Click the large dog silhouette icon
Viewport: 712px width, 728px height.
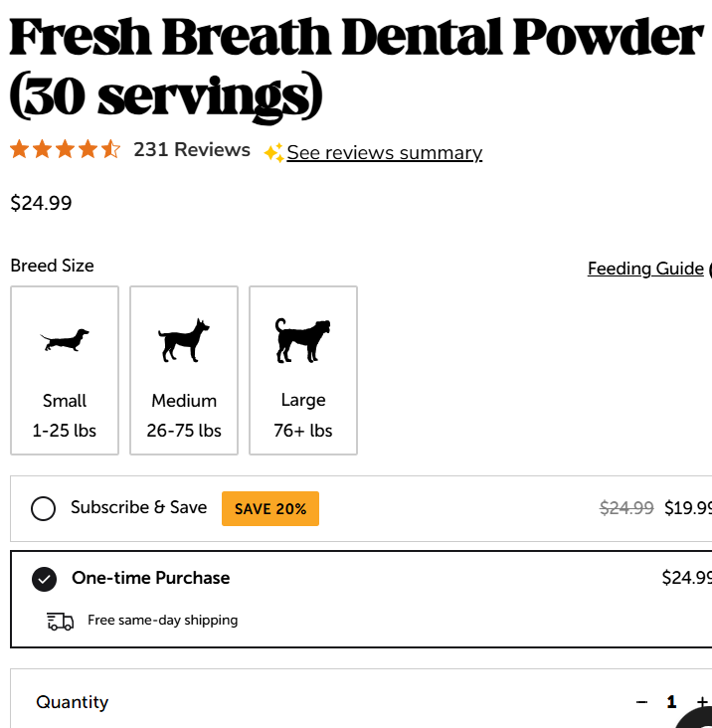(x=303, y=340)
